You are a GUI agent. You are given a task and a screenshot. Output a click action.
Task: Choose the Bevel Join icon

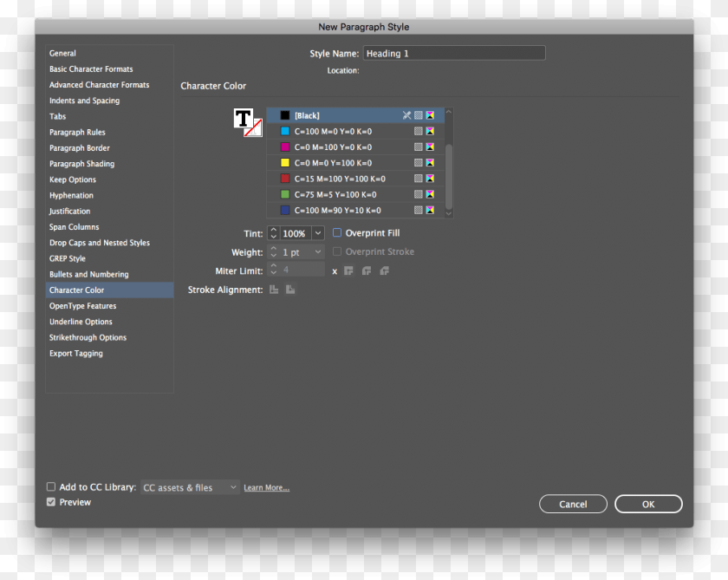click(x=384, y=270)
